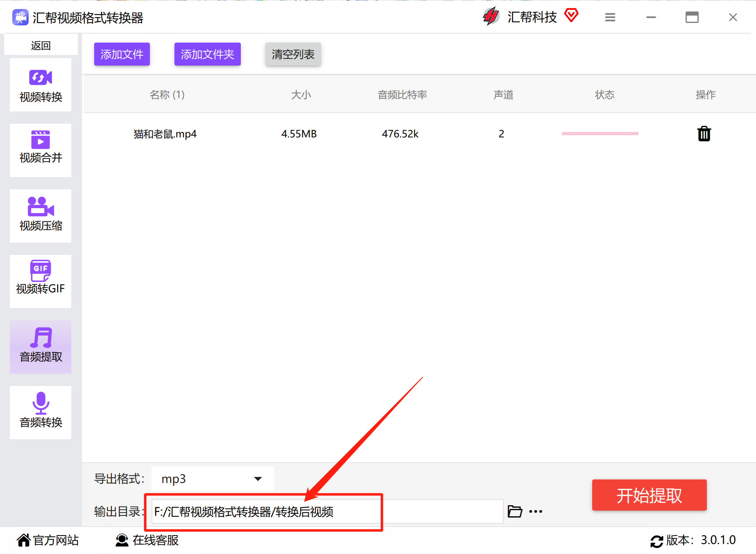Click 开始提取 start extraction button
This screenshot has height=554, width=756.
(650, 495)
